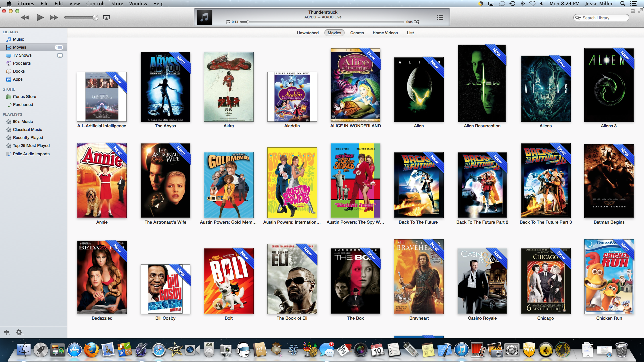Open the Trash in the Dock
This screenshot has height=362, width=644.
point(622,350)
